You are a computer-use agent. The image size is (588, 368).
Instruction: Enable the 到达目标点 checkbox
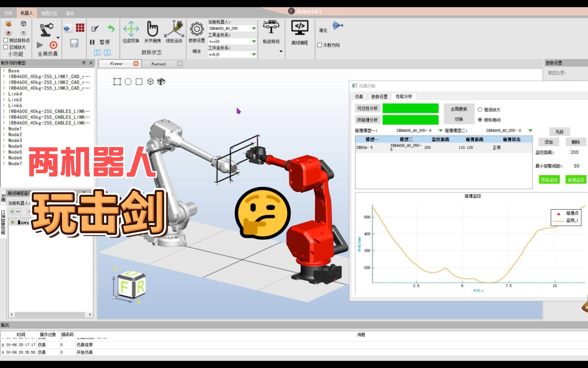tap(6, 40)
